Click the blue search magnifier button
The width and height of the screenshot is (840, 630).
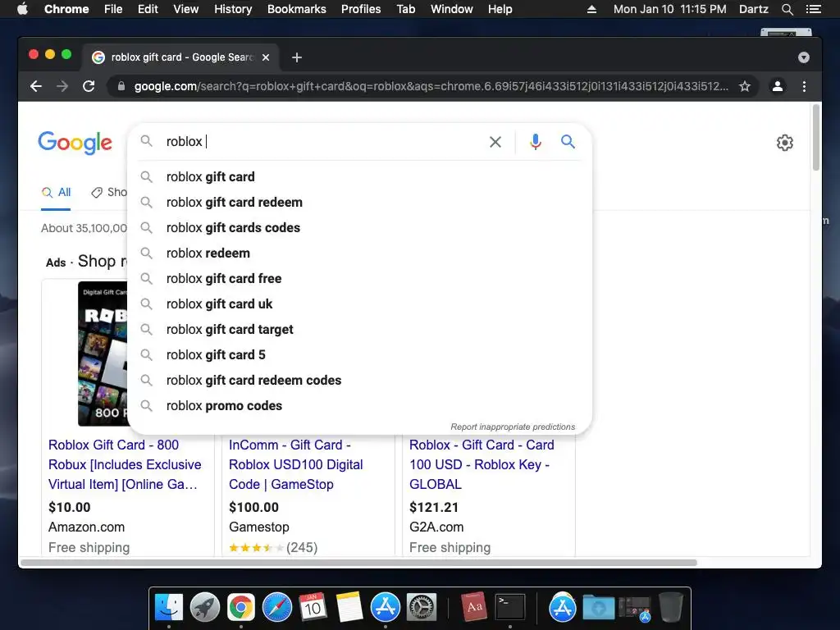pyautogui.click(x=568, y=141)
